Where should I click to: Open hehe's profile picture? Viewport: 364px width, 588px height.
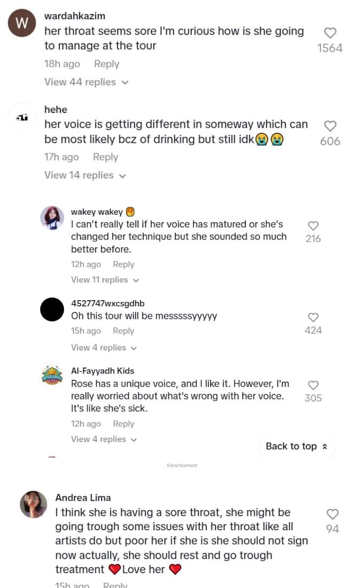[22, 118]
